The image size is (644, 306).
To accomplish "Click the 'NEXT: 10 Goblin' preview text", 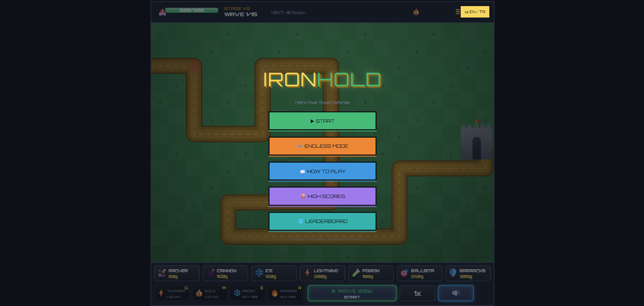I will [x=288, y=13].
